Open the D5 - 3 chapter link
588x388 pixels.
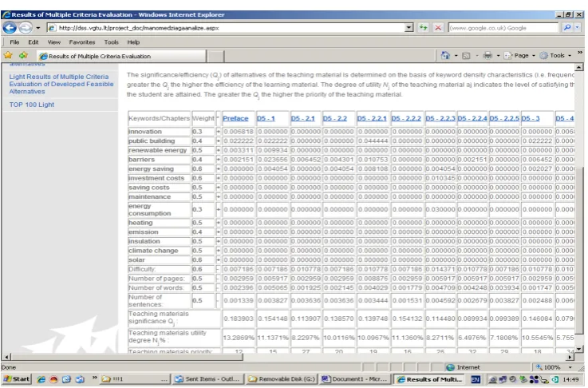pyautogui.click(x=531, y=119)
